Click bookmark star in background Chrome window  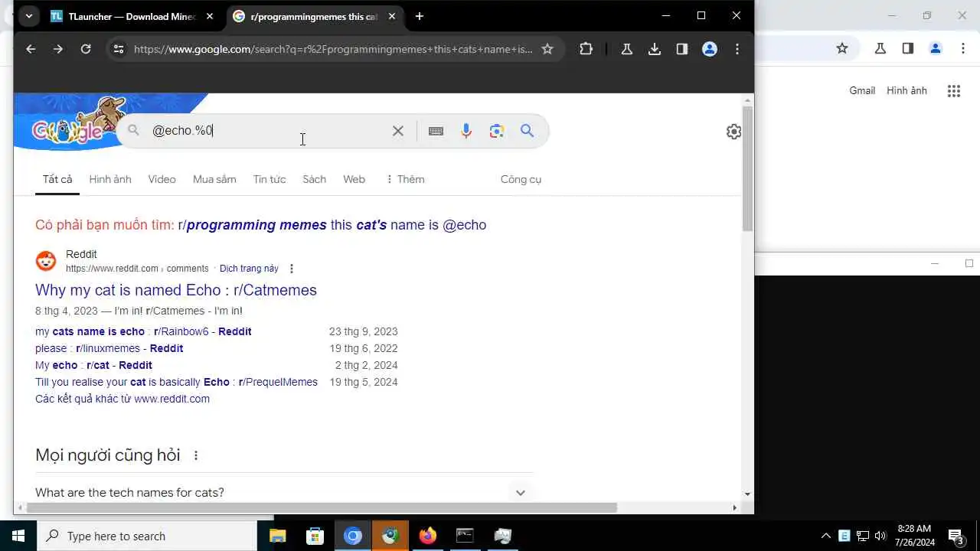(x=842, y=48)
